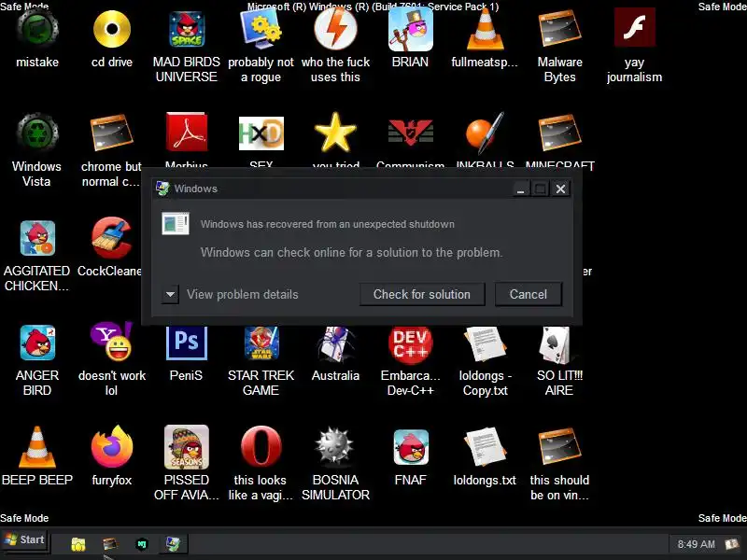Select the Australia spider solitaire icon
This screenshot has width=747, height=560.
[336, 343]
